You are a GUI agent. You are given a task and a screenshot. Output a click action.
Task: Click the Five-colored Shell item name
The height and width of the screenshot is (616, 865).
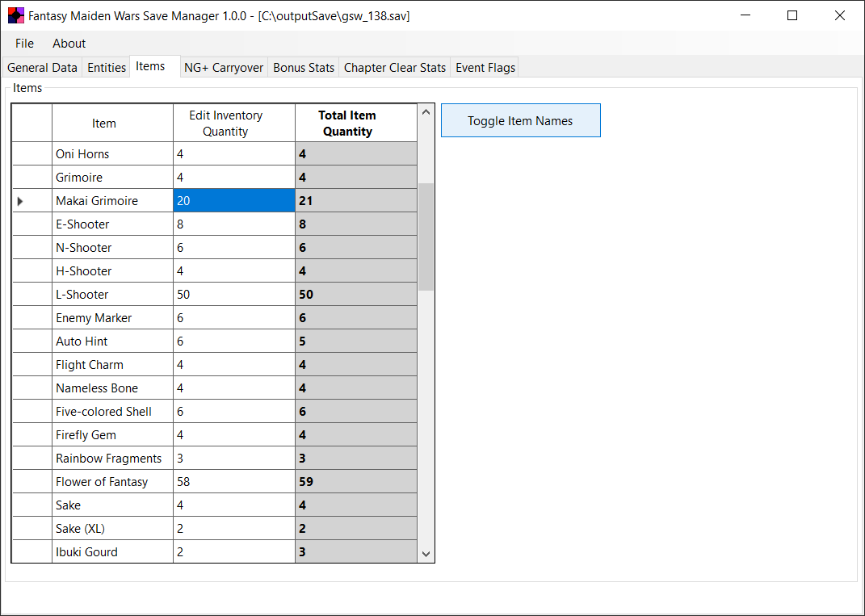point(103,412)
